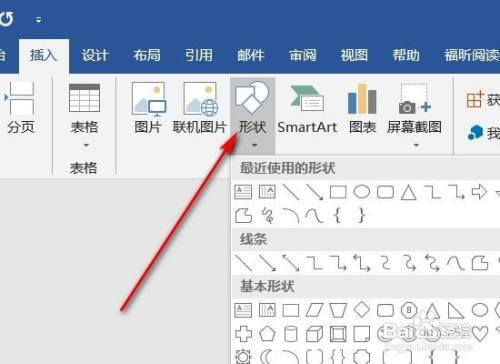Viewport: 500px width, 364px height.
Task: Insert a picture via 图片
Action: 148,108
